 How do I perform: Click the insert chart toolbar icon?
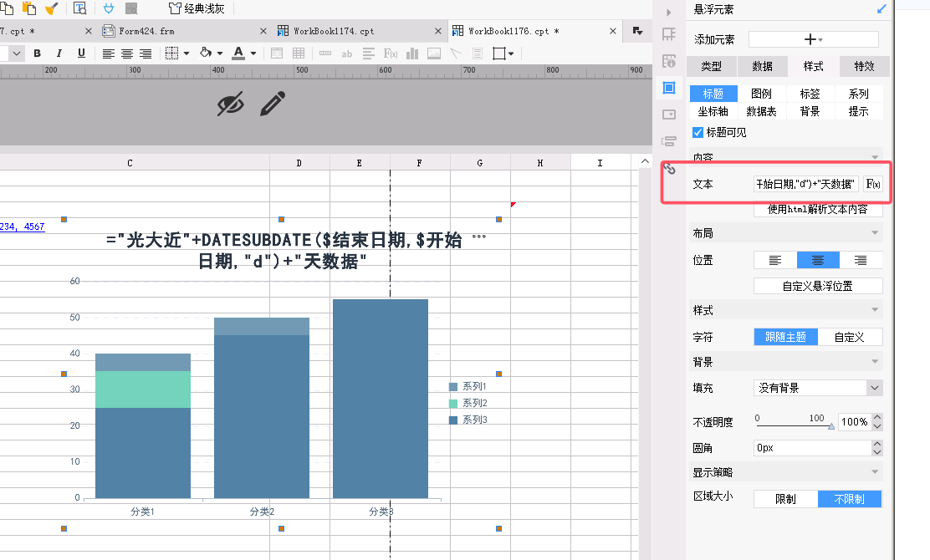click(412, 53)
